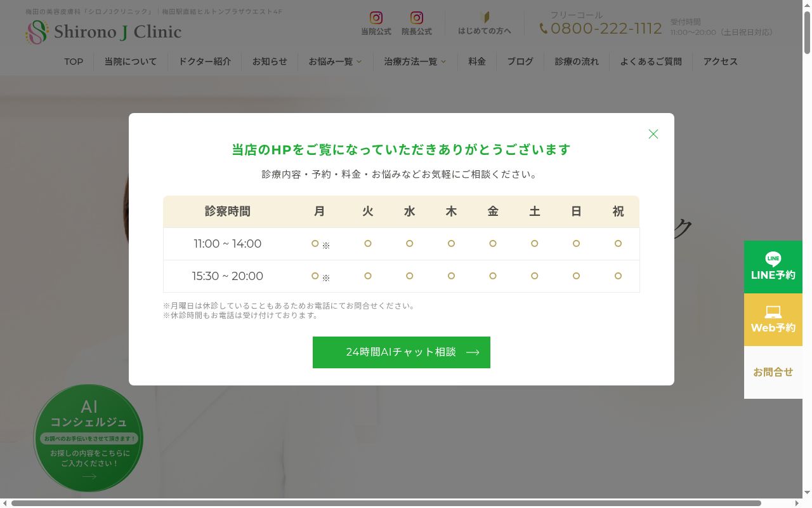Click the LINE予約 side button

coord(773,267)
